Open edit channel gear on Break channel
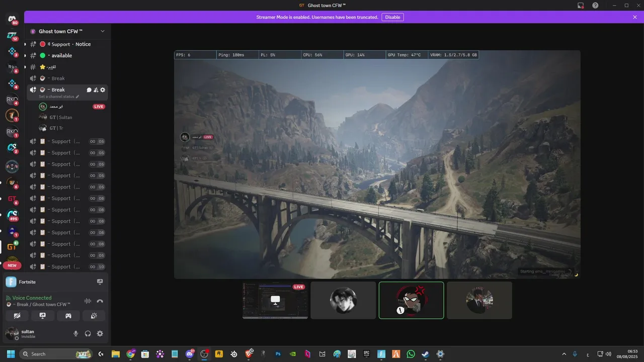The height and width of the screenshot is (362, 644). pos(103,90)
